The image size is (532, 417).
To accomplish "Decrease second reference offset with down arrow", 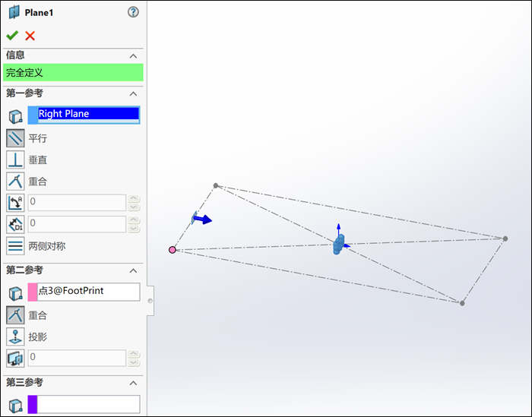I will click(x=134, y=362).
